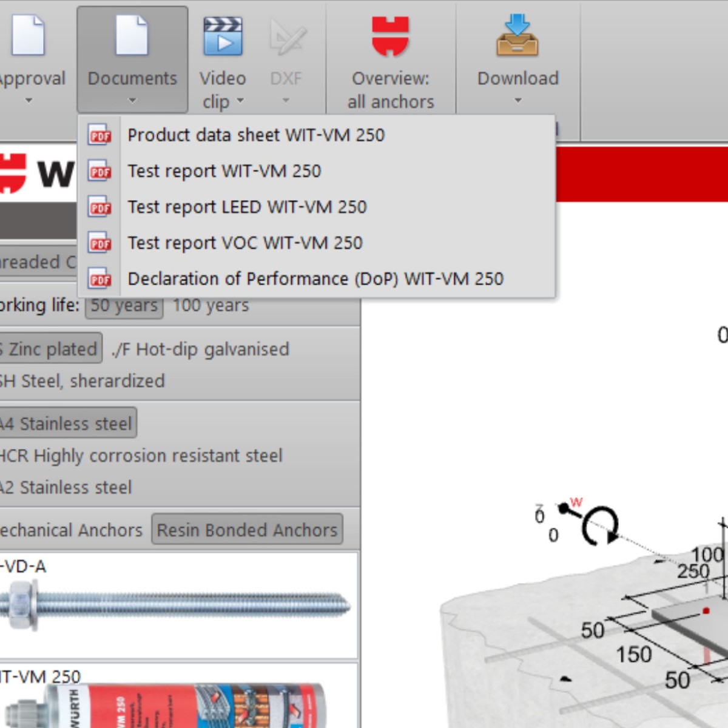Image resolution: width=728 pixels, height=728 pixels.
Task: Click PDF icon beside Test report WIT-VM 250
Action: point(100,171)
